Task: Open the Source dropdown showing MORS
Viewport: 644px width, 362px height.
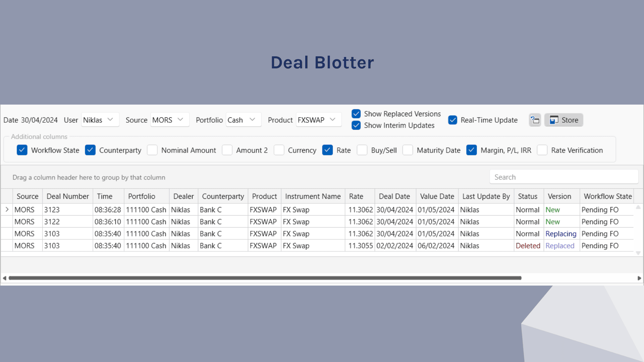Action: click(x=170, y=120)
